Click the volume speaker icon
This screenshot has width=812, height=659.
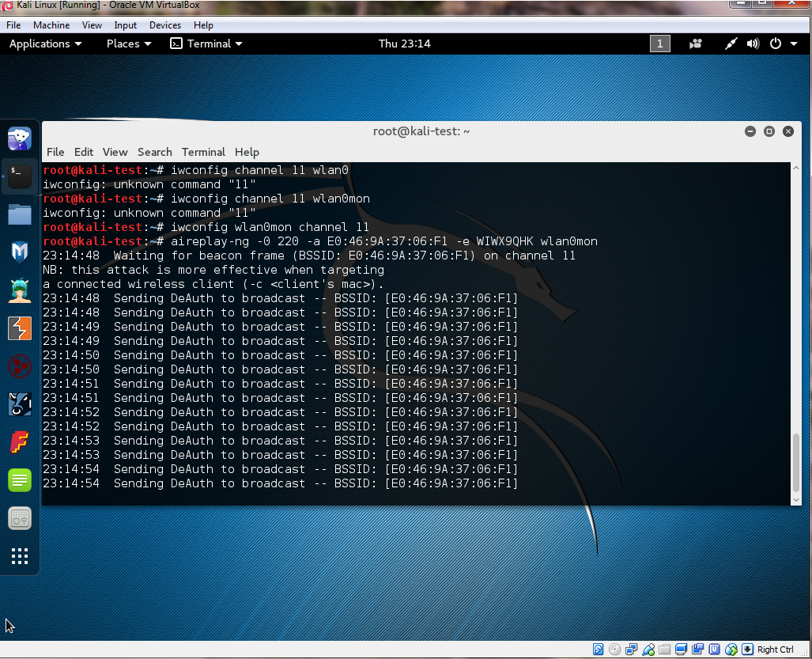click(753, 44)
